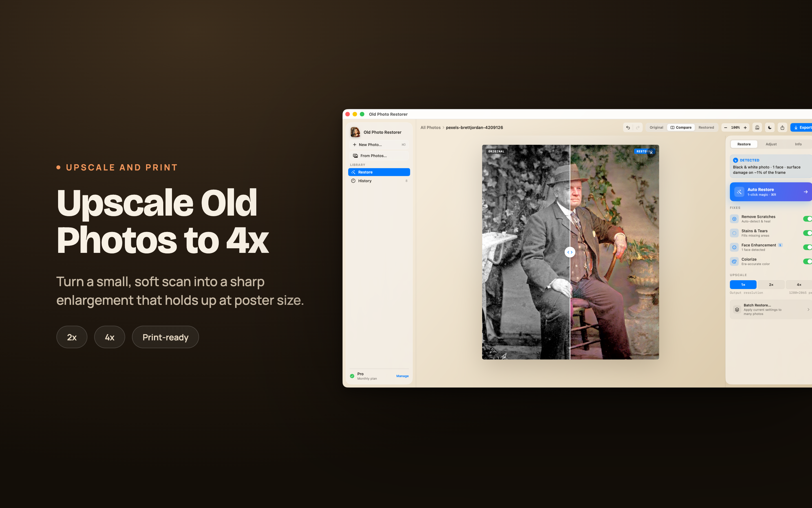Open History in the sidebar
This screenshot has height=508, width=812.
379,181
